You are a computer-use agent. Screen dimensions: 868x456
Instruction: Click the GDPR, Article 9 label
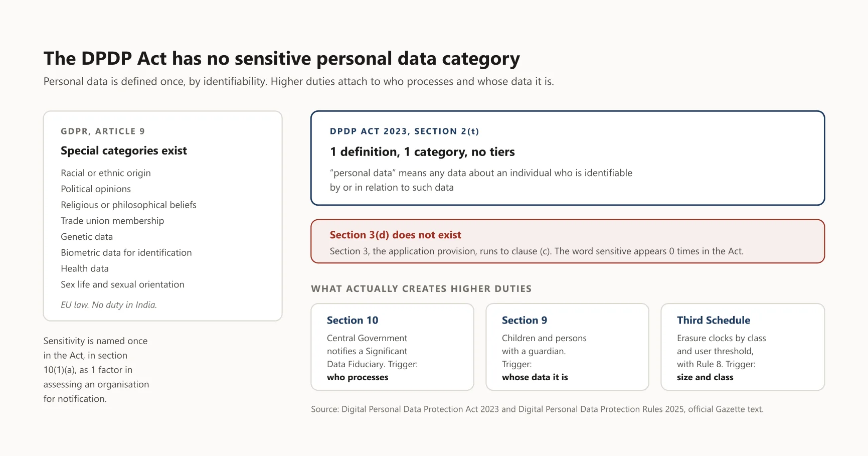point(103,131)
